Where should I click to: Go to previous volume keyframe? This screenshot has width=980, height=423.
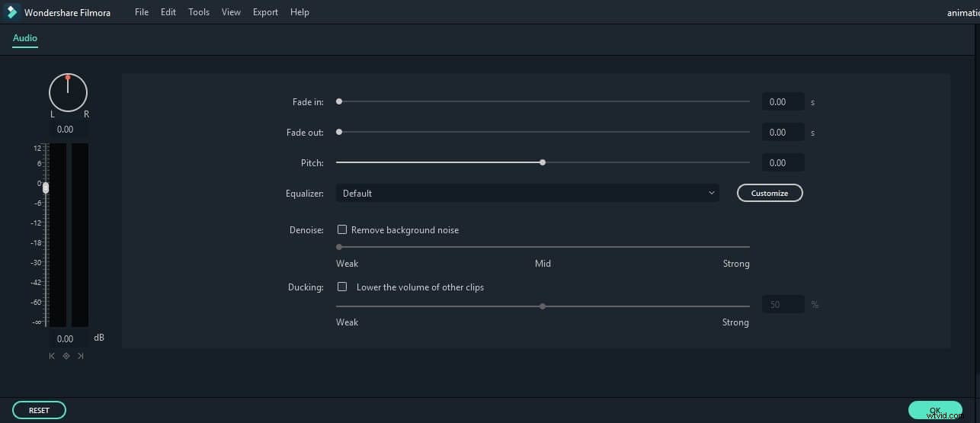click(x=52, y=356)
